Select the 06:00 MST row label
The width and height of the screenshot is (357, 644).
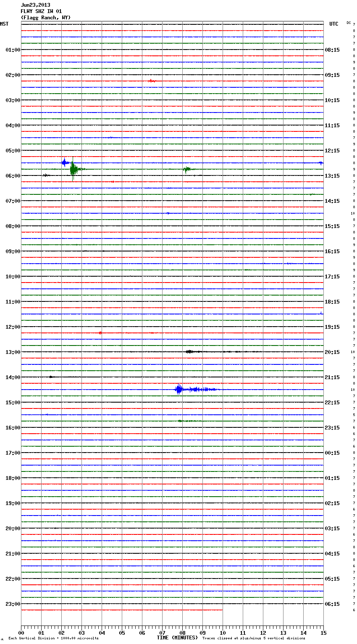click(13, 175)
